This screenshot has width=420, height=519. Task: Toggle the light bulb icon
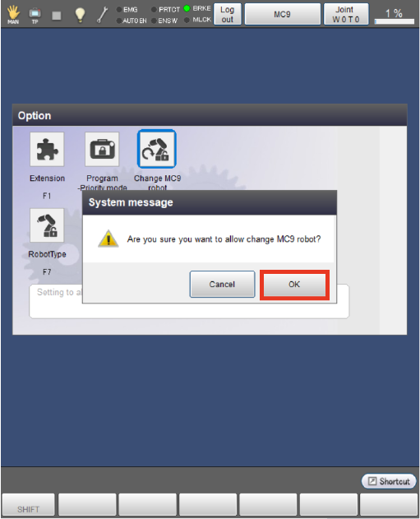coord(80,15)
